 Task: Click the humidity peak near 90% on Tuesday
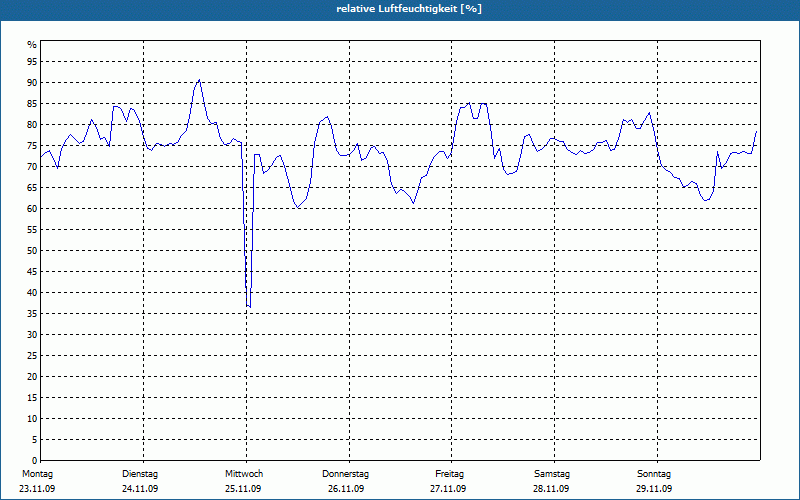tap(199, 80)
